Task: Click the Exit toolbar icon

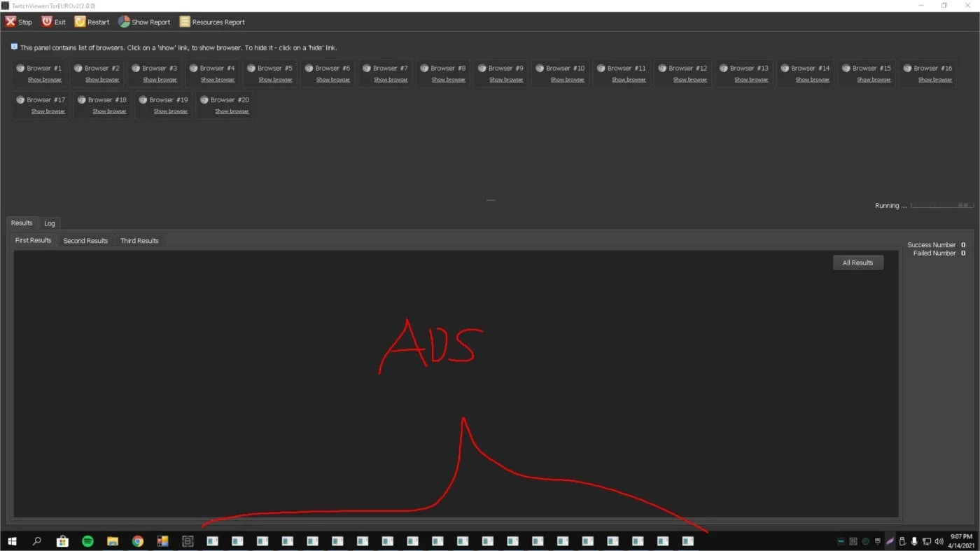Action: pyautogui.click(x=47, y=22)
